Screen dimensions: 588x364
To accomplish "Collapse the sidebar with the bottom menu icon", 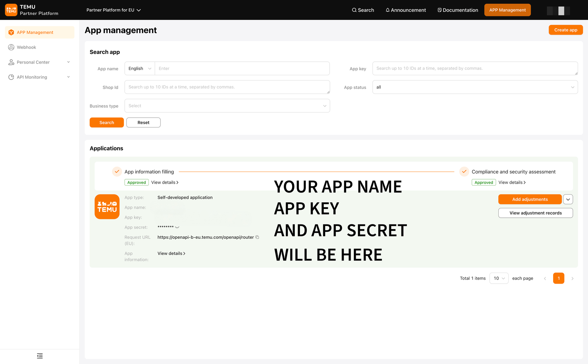I will (x=40, y=356).
